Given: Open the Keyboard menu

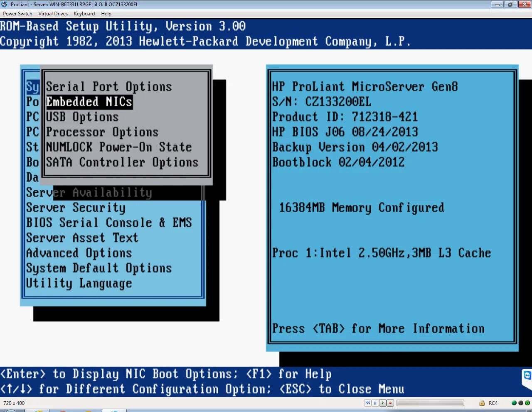Looking at the screenshot, I should (84, 14).
